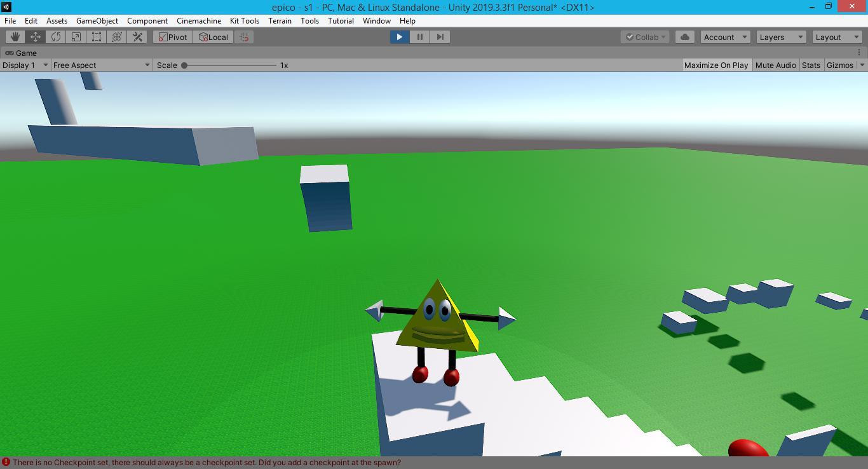
Task: Open the Terrain menu
Action: tap(280, 20)
